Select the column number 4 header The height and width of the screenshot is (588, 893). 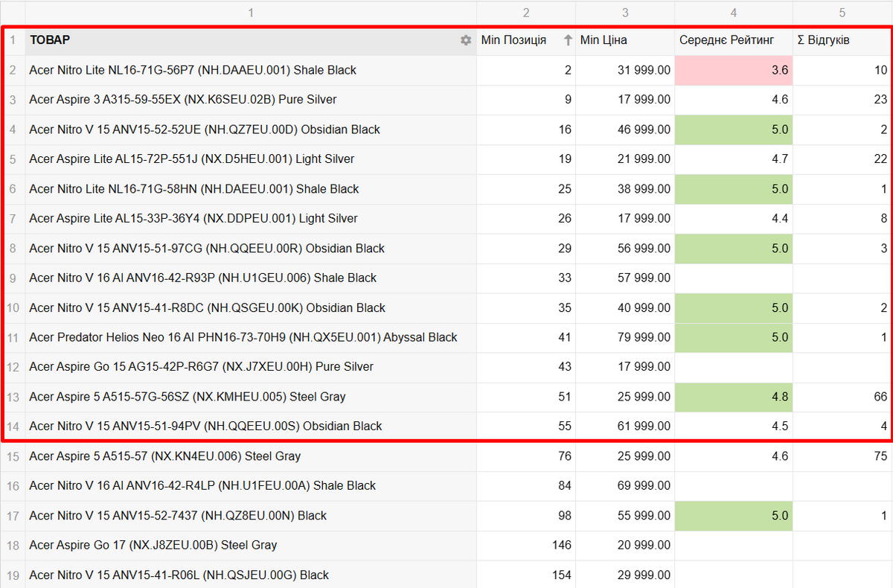734,13
